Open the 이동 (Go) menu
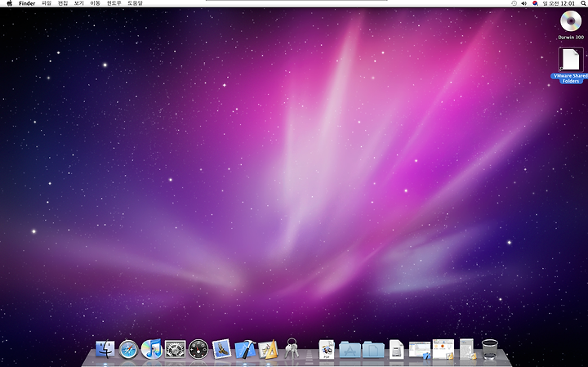 click(96, 3)
